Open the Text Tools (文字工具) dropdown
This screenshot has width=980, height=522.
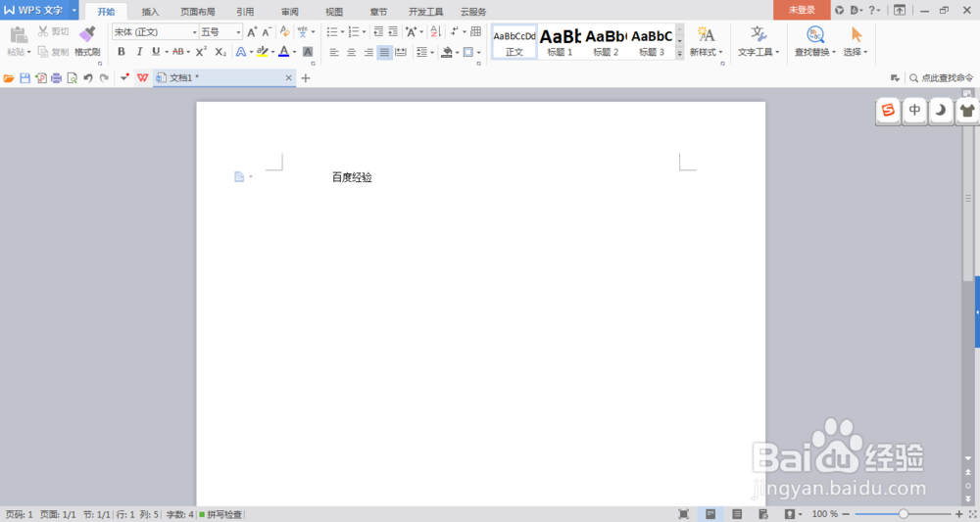pyautogui.click(x=759, y=53)
